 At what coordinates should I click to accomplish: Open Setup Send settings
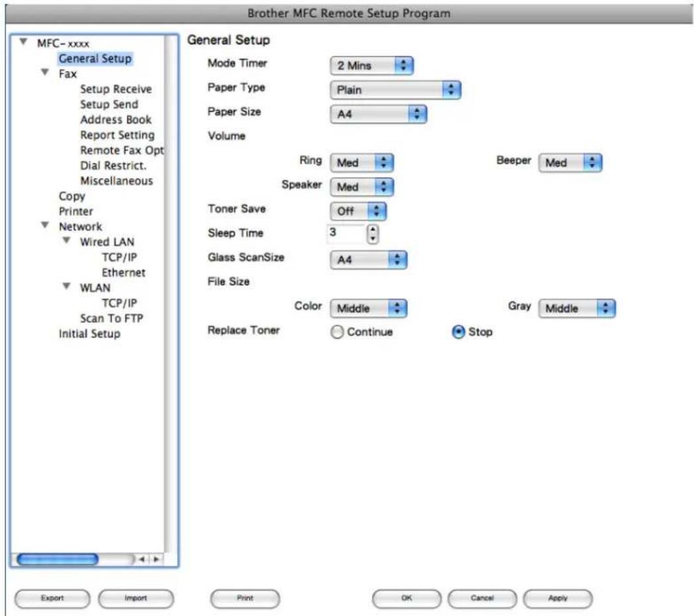click(109, 104)
